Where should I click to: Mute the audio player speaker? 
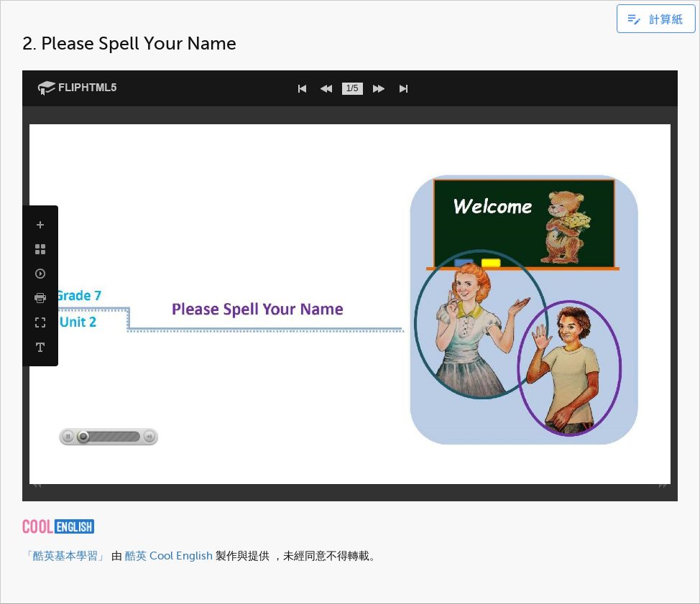click(148, 436)
